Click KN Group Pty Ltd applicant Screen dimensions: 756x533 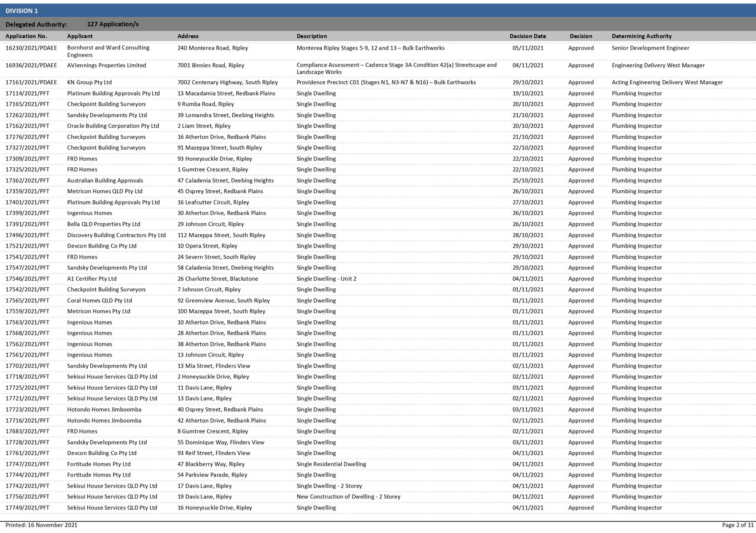pyautogui.click(x=89, y=83)
